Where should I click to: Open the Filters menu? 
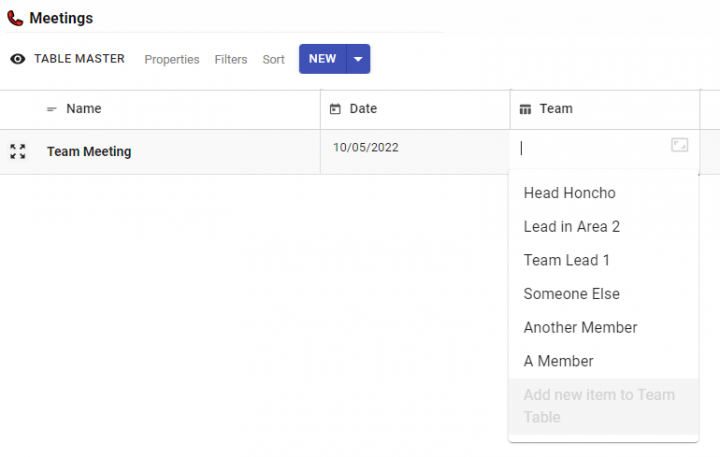(x=231, y=59)
